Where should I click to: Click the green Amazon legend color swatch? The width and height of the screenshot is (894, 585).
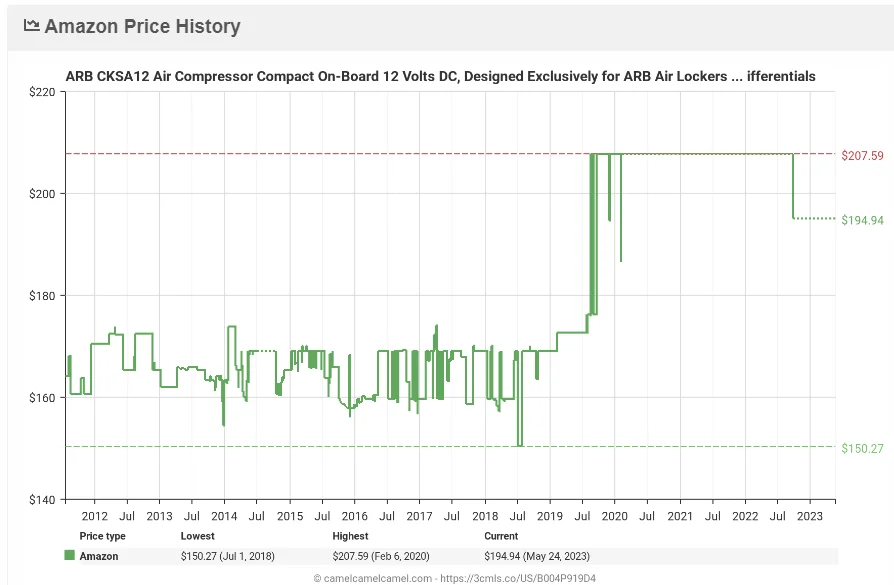pos(70,555)
